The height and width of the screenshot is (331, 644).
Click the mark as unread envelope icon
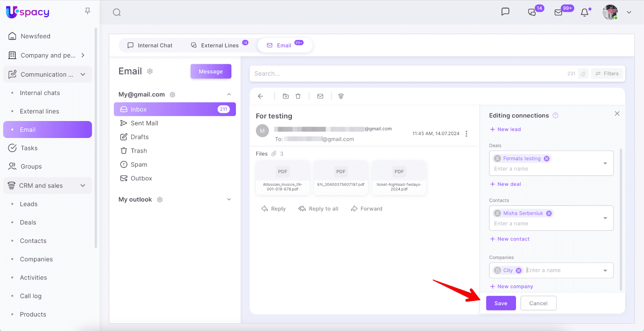(320, 96)
